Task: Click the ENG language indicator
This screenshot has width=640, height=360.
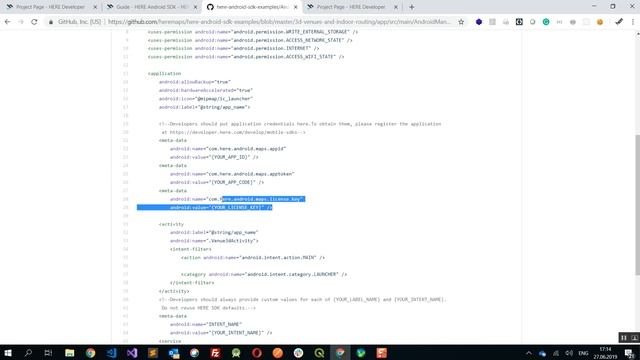Action: click(583, 353)
